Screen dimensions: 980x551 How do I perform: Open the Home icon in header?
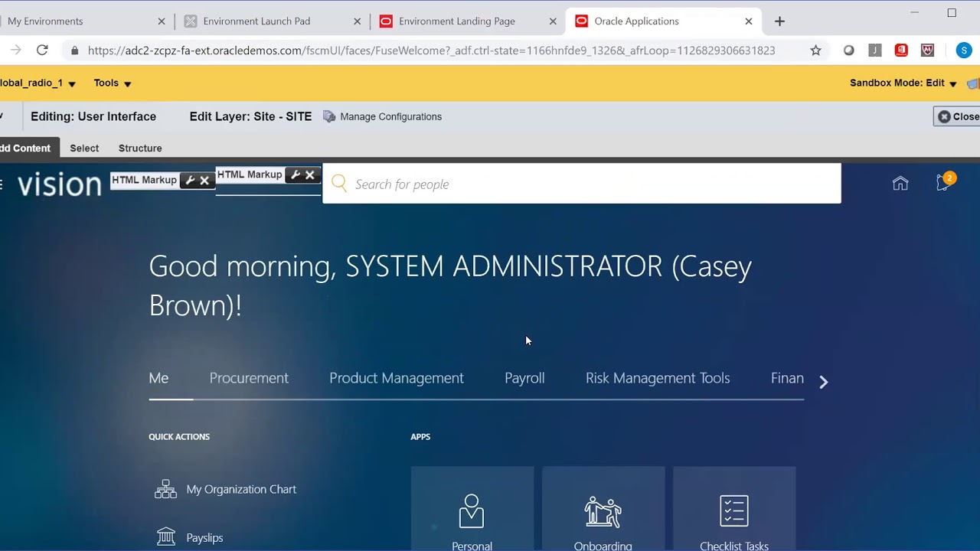[900, 183]
